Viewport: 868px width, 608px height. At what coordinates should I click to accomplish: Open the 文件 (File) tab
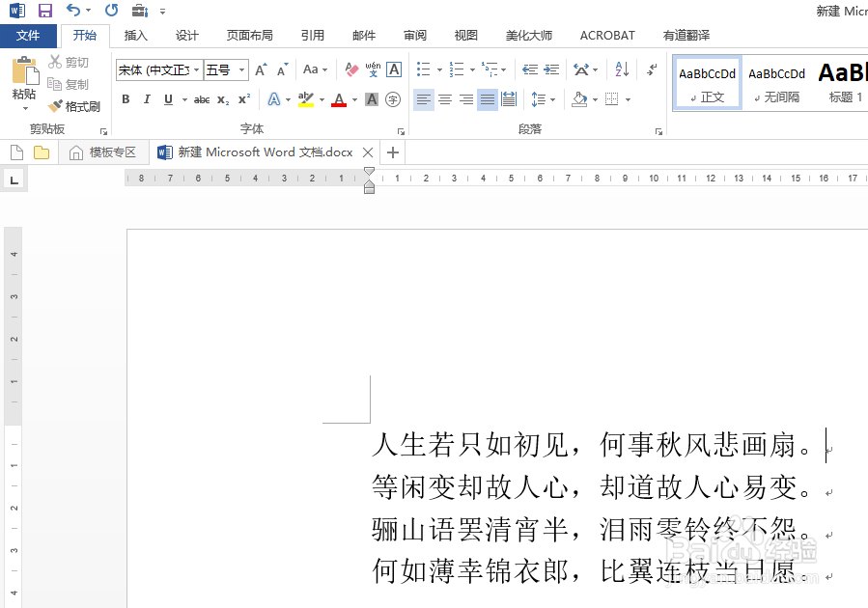tap(28, 36)
